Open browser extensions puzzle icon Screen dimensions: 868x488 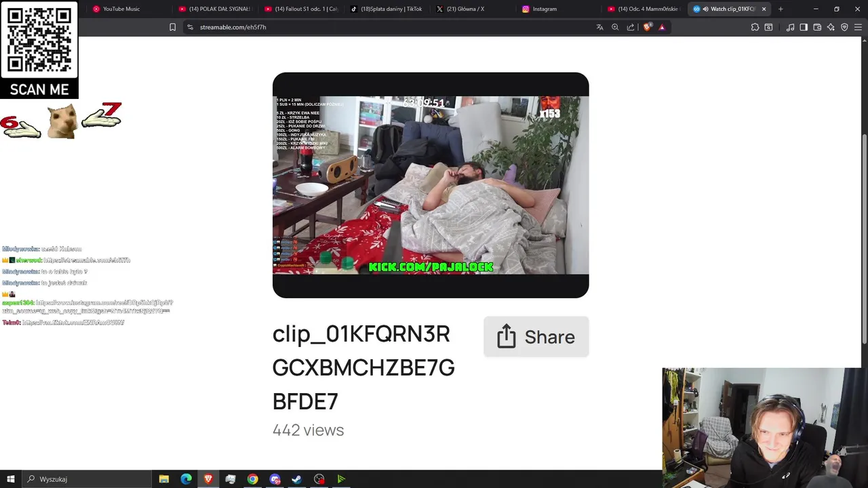755,27
